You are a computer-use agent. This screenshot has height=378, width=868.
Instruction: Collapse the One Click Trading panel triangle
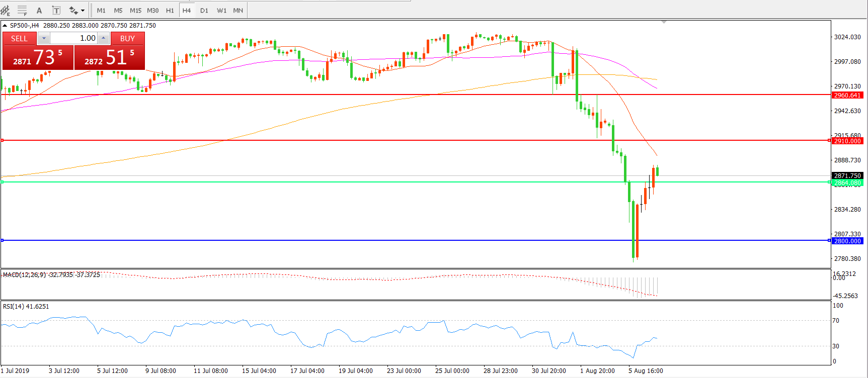pyautogui.click(x=5, y=25)
